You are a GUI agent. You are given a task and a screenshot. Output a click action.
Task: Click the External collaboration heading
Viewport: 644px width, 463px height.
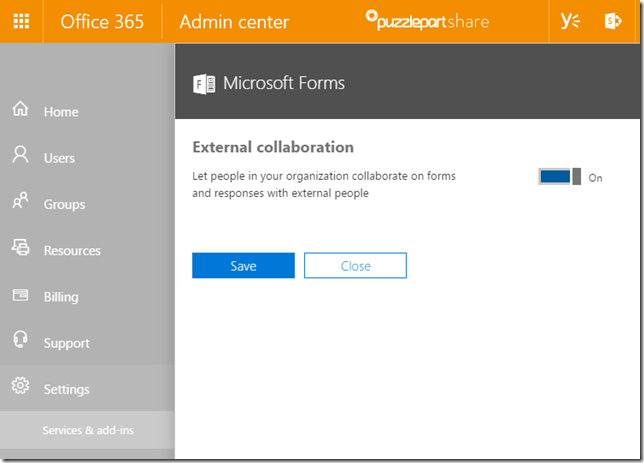273,147
